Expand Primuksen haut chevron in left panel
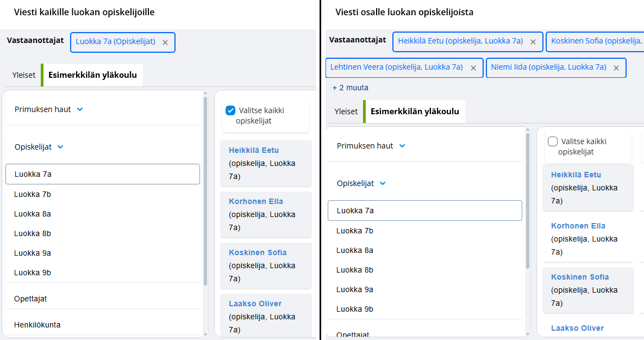The width and height of the screenshot is (644, 340). (80, 109)
